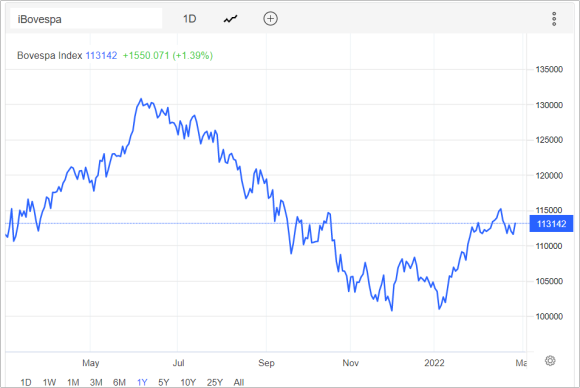Click the 120000 price axis label
This screenshot has height=388, width=580.
coord(549,175)
